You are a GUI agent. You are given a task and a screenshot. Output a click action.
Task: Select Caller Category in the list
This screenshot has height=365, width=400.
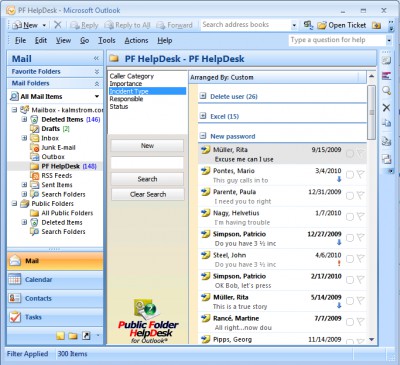pos(132,76)
